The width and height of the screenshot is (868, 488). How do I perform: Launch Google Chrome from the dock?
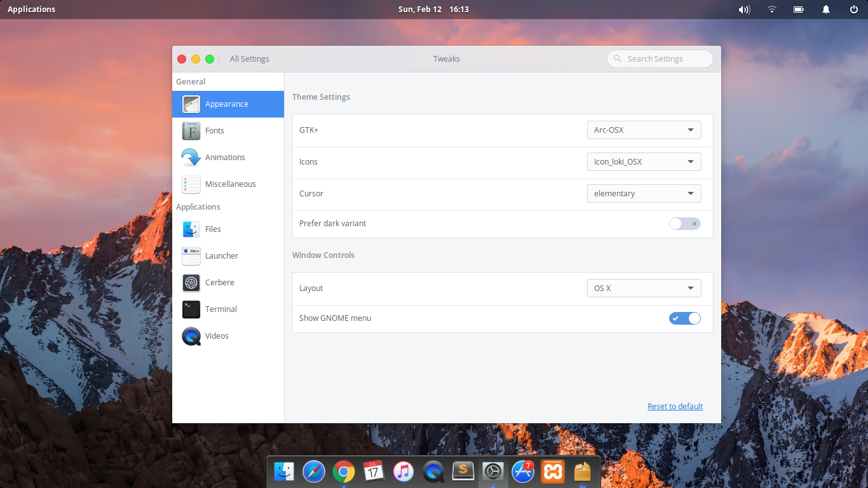tap(344, 471)
